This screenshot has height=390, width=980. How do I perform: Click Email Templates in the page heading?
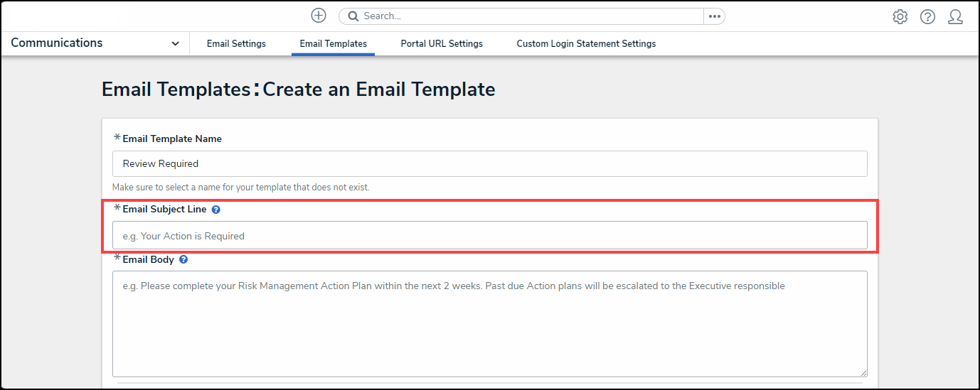tap(176, 90)
